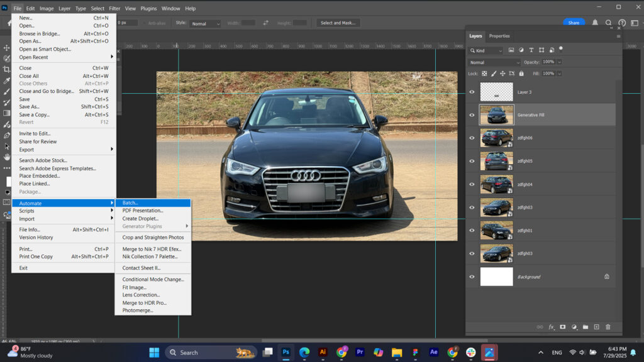644x362 pixels.
Task: Choose Batch from Automate submenu
Action: pos(153,203)
